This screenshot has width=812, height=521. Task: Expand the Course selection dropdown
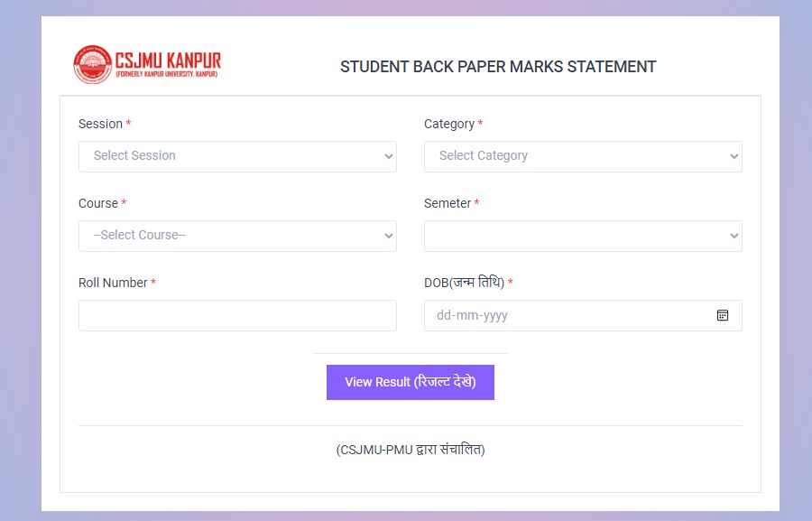pyautogui.click(x=237, y=235)
